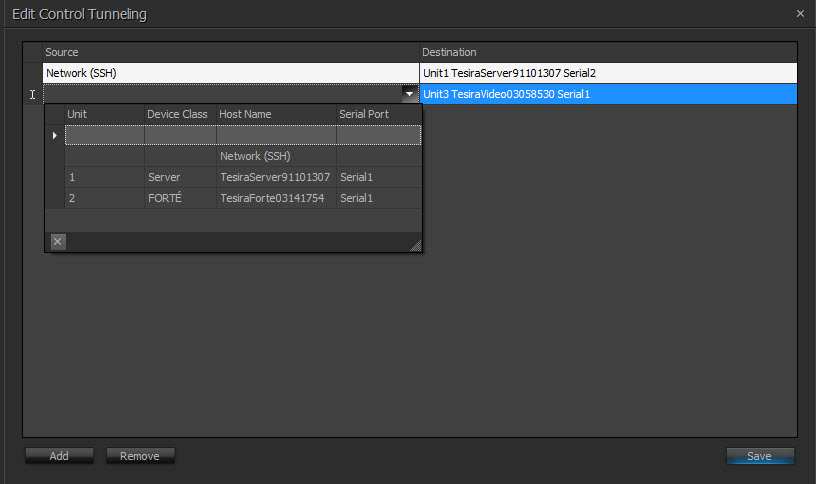Expand the Source dropdown arrow in second row
Screen dimensions: 816x484
[x=409, y=94]
